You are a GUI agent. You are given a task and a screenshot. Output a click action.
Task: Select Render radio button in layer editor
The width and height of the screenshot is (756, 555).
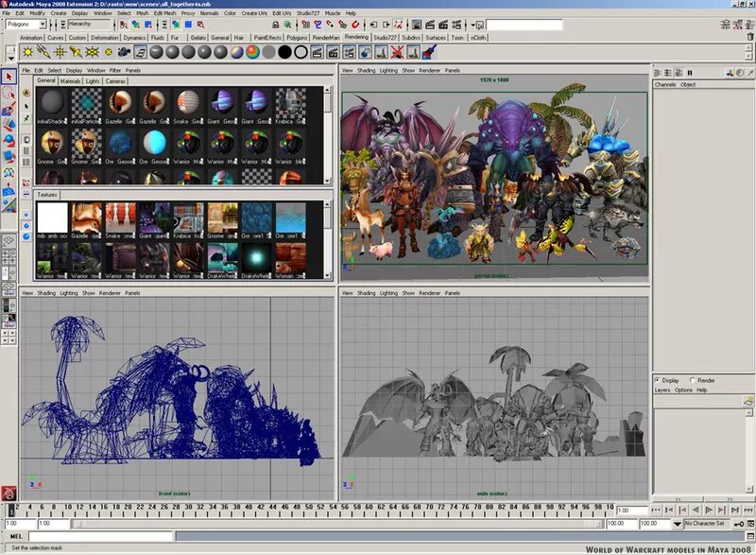[693, 380]
